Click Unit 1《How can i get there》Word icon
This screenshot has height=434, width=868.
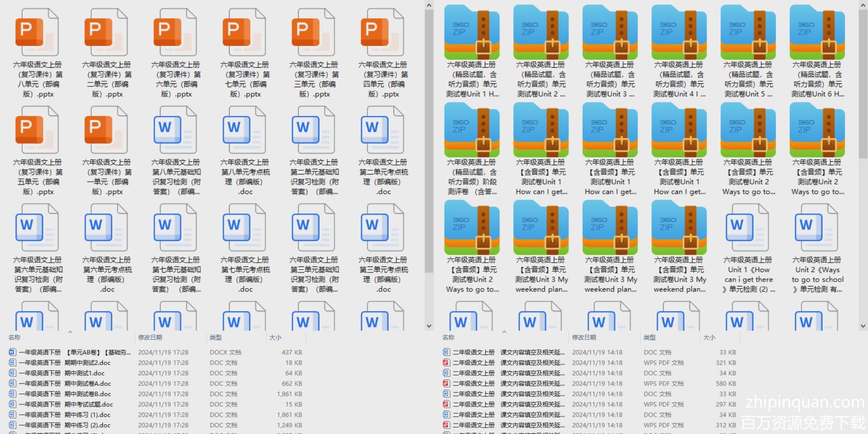[x=748, y=228]
